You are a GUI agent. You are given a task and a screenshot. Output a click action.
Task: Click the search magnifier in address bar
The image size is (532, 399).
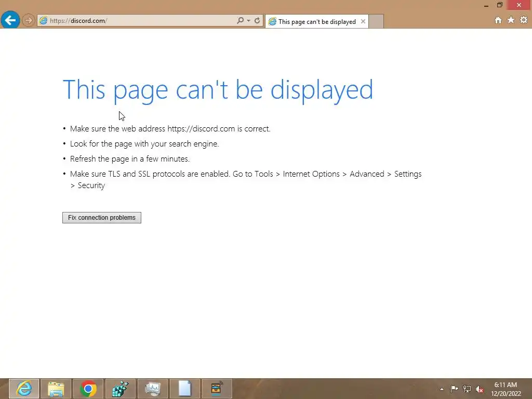click(x=240, y=20)
